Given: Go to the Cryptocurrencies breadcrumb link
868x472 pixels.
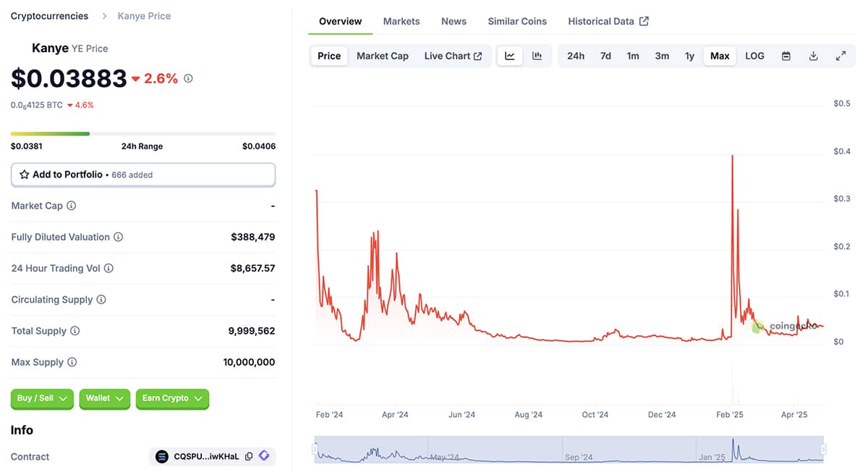Looking at the screenshot, I should 49,16.
